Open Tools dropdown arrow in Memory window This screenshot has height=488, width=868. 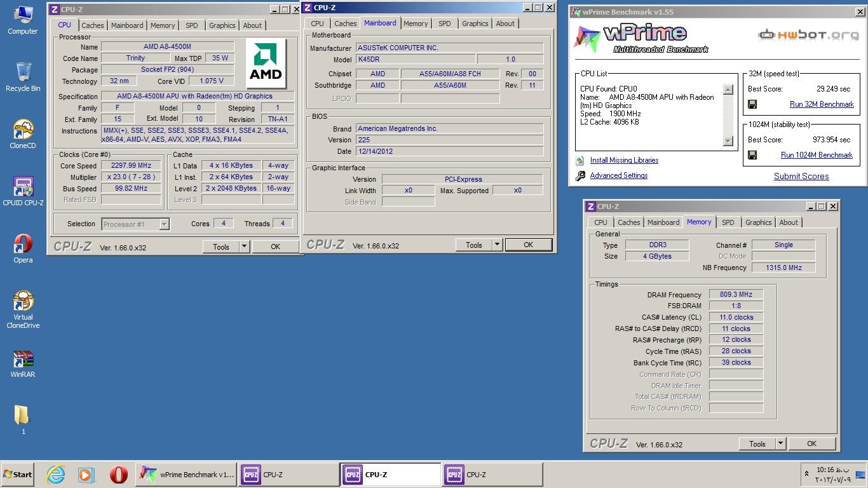(x=780, y=444)
